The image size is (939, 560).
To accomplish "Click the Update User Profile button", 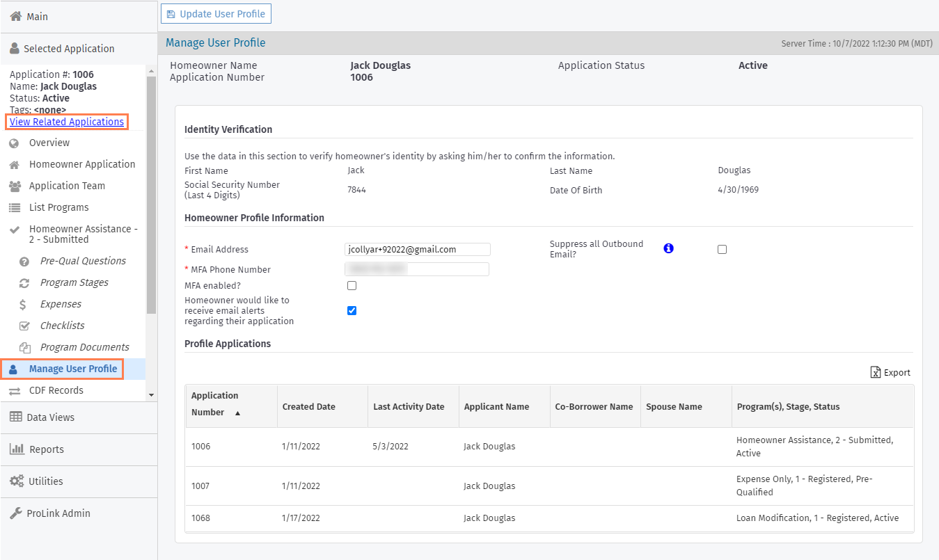I will pos(216,13).
